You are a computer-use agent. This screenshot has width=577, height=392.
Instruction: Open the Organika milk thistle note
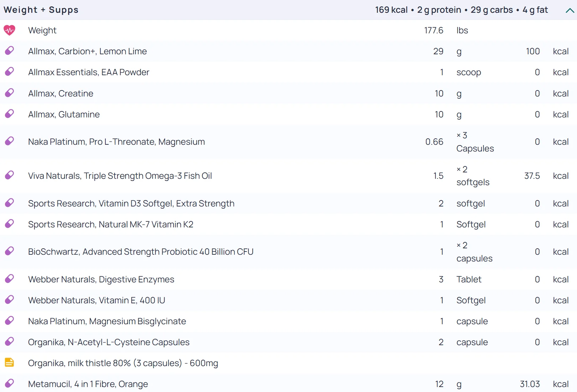click(123, 363)
